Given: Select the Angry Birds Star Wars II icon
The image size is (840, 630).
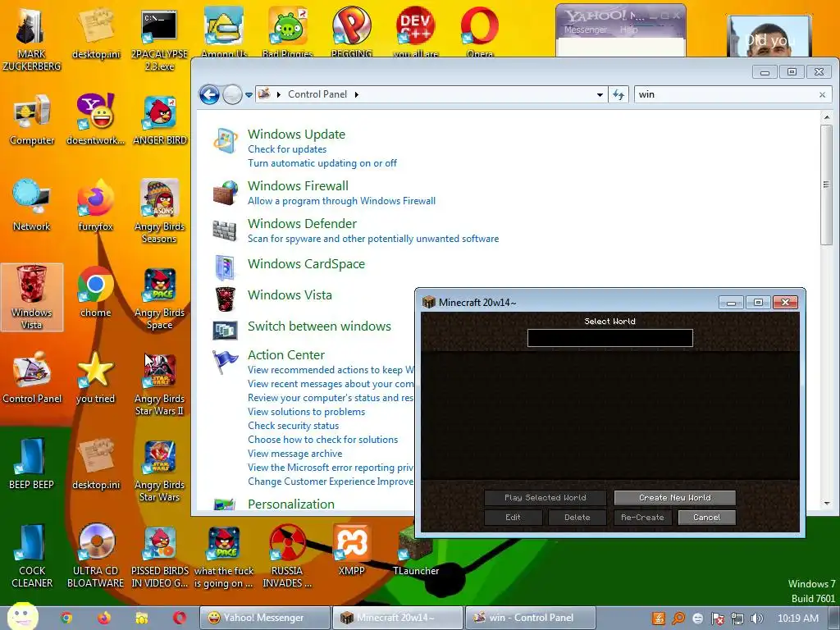Looking at the screenshot, I should coord(159,384).
